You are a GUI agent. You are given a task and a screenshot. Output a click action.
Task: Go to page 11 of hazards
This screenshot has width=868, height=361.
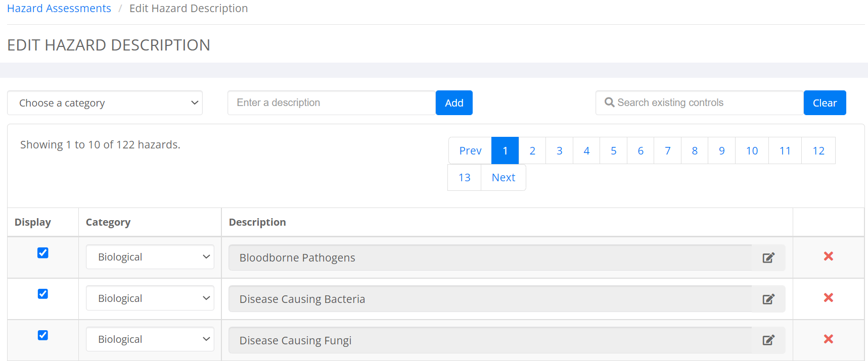785,150
